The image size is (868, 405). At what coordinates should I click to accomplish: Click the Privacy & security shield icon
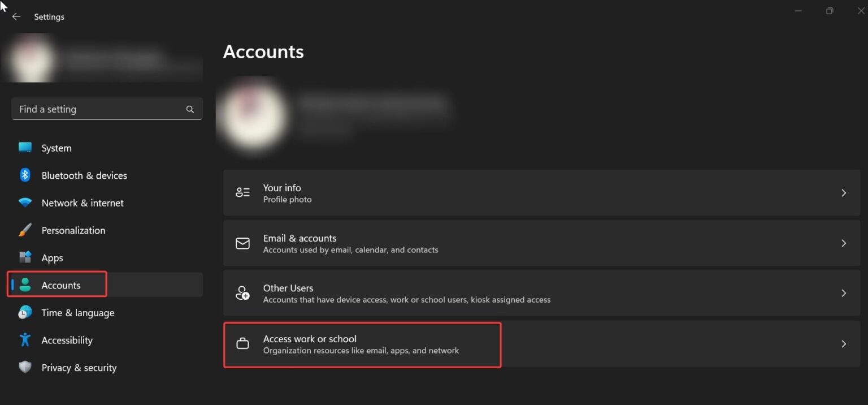pos(25,368)
